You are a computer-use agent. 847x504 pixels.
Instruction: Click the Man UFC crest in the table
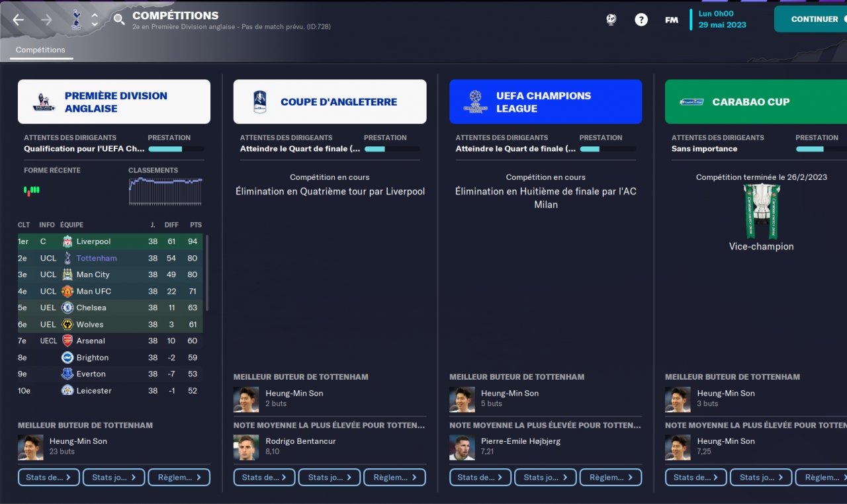[x=67, y=291]
